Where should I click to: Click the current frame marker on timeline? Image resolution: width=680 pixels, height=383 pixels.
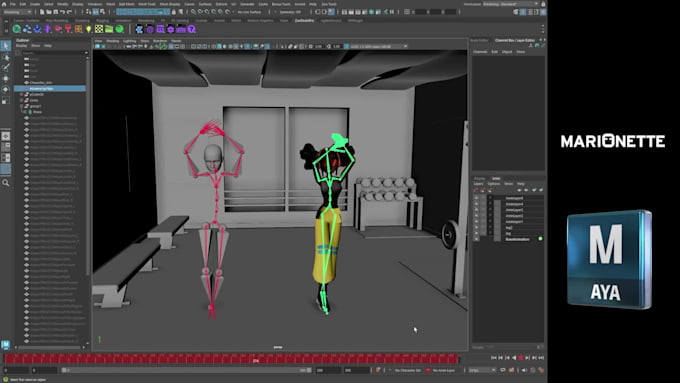click(x=255, y=359)
